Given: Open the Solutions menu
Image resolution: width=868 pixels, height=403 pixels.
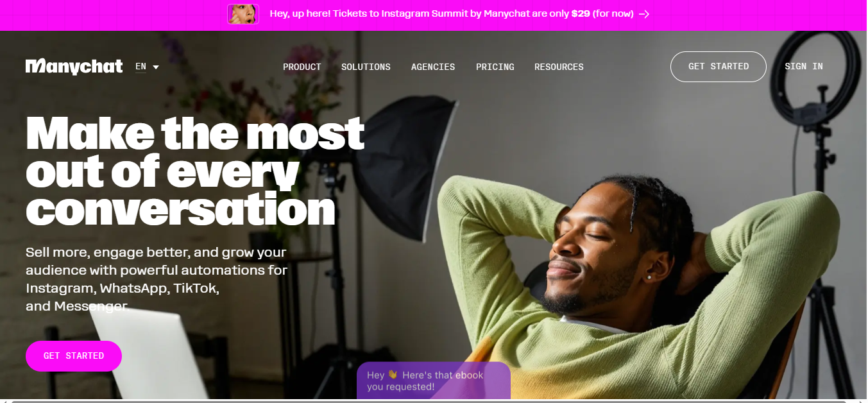Looking at the screenshot, I should [x=366, y=67].
